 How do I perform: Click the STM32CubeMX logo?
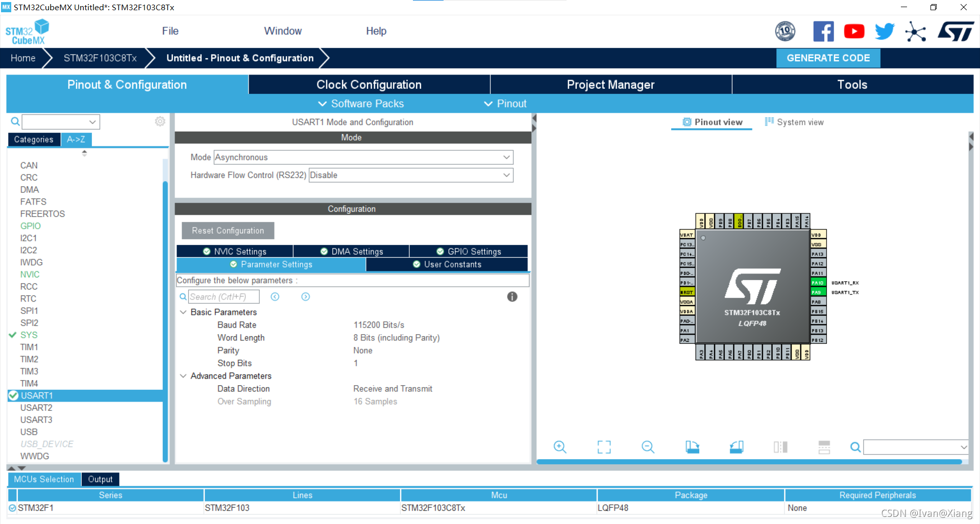click(x=28, y=32)
